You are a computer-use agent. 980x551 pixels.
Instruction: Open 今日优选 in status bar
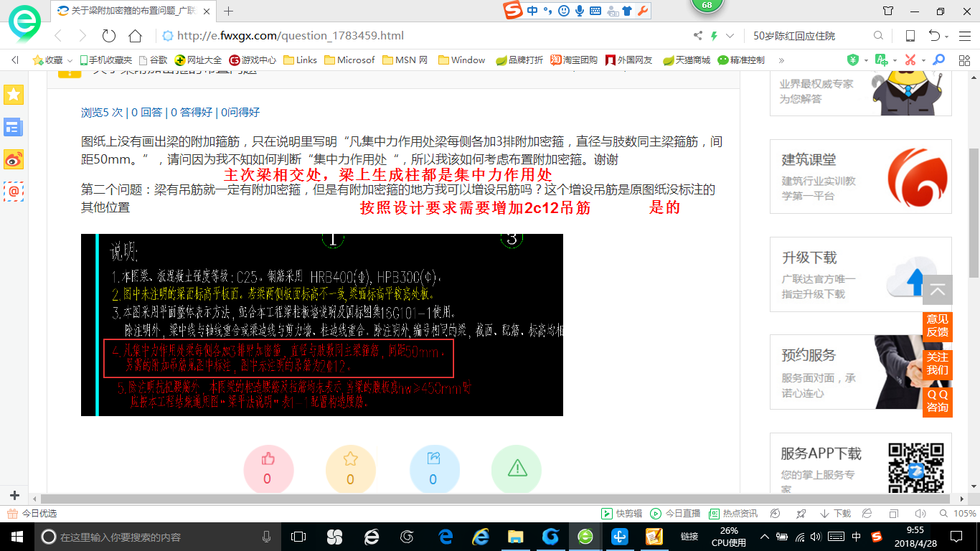[32, 514]
